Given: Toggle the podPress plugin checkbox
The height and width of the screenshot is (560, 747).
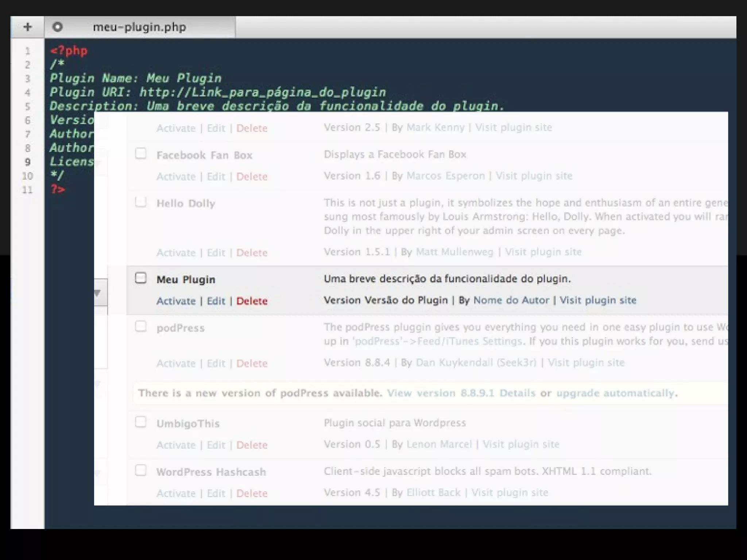Looking at the screenshot, I should pos(141,326).
